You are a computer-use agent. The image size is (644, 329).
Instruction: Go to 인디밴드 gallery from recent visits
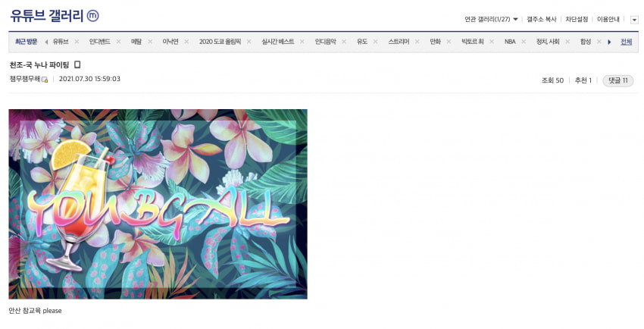(100, 42)
